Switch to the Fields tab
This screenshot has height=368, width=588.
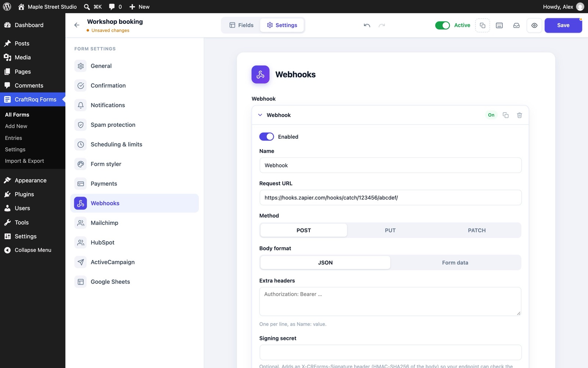[241, 25]
